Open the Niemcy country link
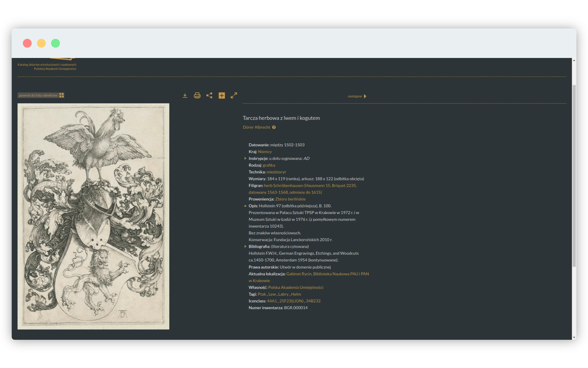Screen dimensions: 588x368 265,152
